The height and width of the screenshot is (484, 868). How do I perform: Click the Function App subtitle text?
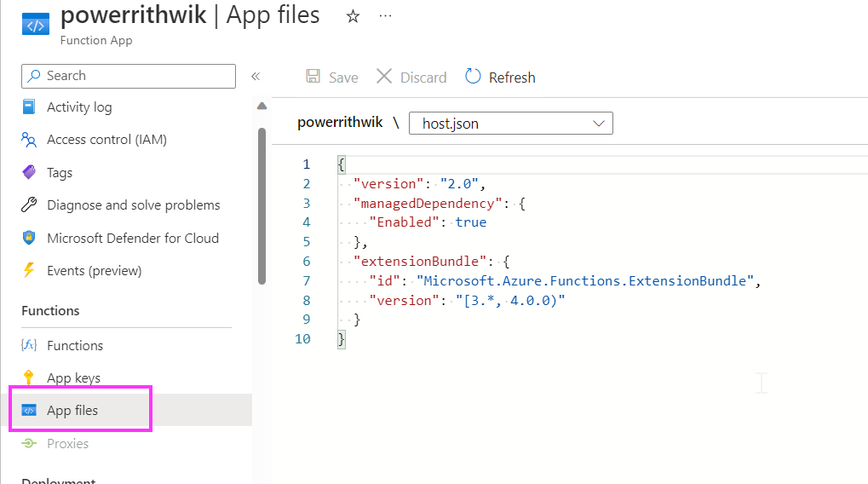[96, 40]
